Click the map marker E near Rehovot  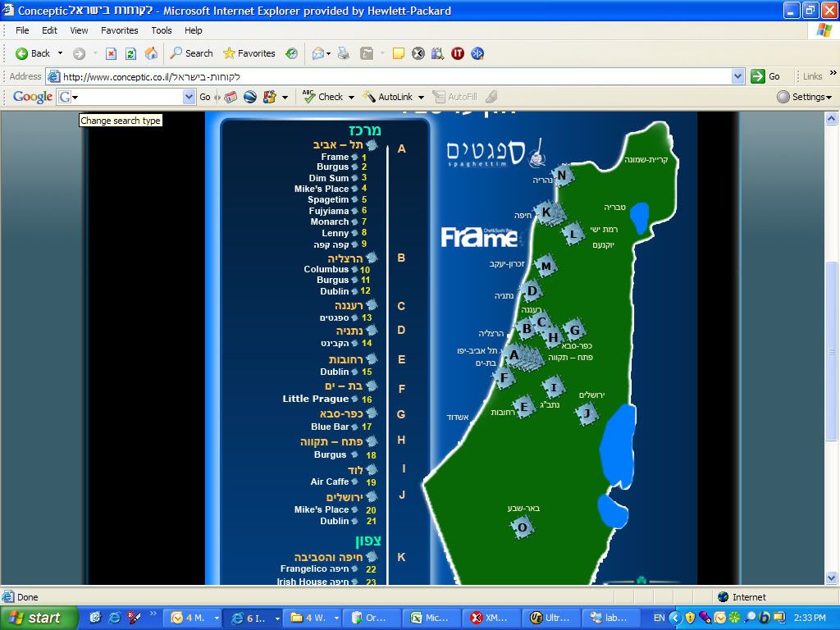pos(524,406)
